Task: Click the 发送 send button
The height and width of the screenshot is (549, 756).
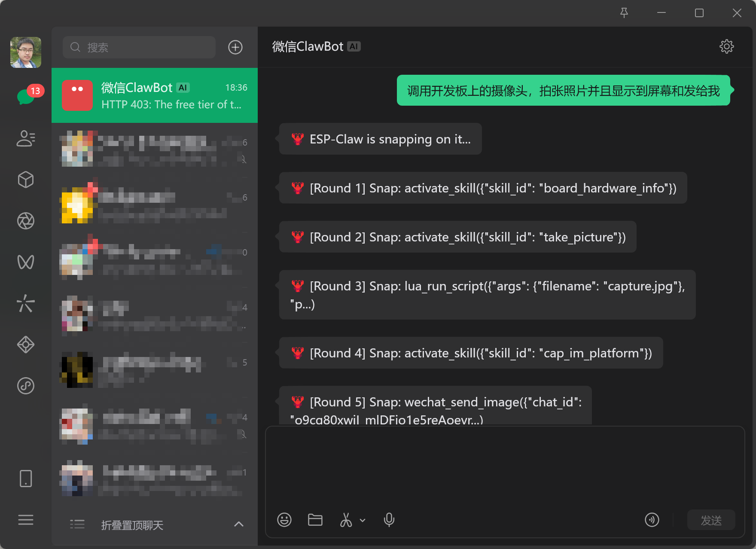Action: tap(711, 520)
